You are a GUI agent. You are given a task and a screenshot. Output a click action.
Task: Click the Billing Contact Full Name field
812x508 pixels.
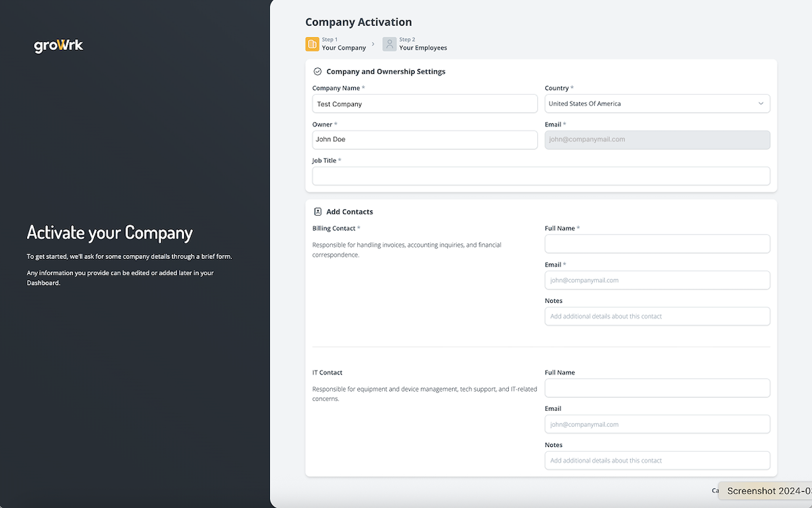pyautogui.click(x=656, y=244)
